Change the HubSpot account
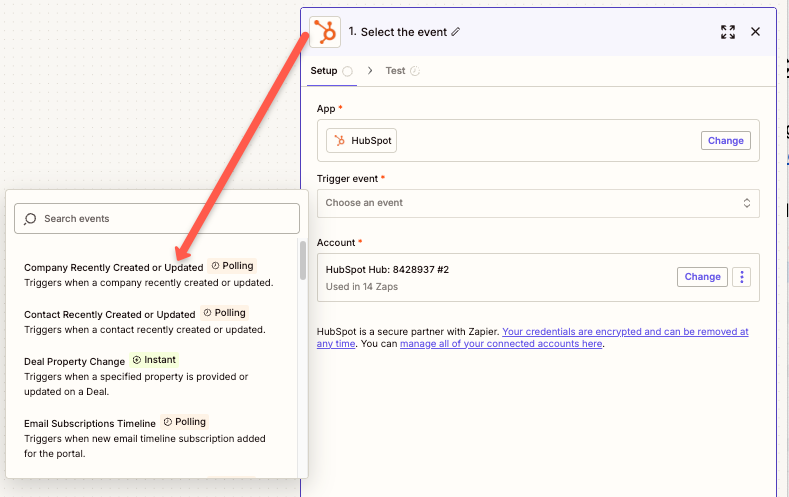The height and width of the screenshot is (497, 789). [x=702, y=277]
